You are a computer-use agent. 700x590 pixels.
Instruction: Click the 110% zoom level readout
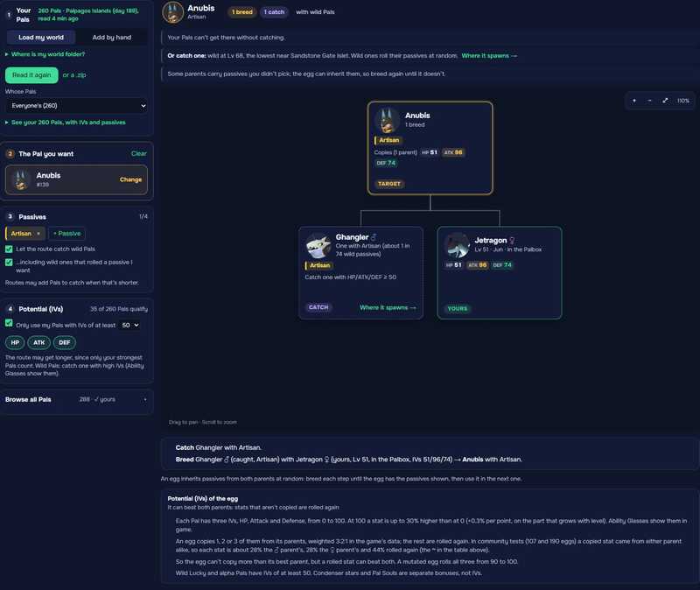point(683,101)
